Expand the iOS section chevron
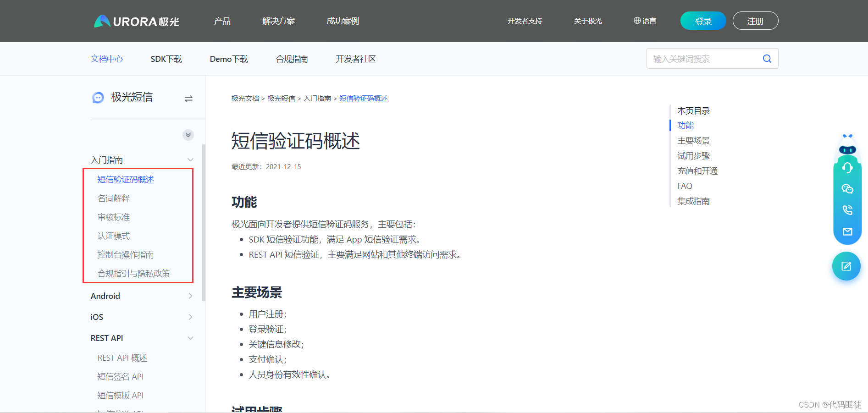 [190, 317]
